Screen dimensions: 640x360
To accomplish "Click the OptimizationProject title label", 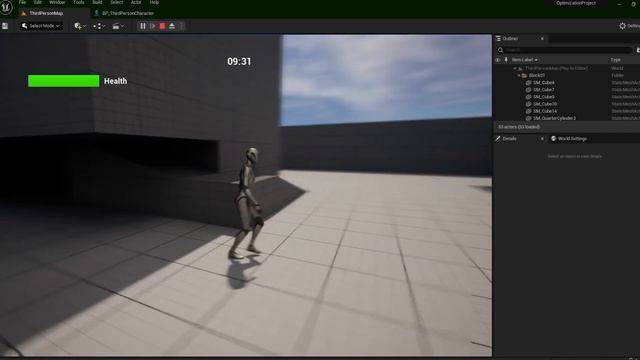I will click(x=576, y=3).
